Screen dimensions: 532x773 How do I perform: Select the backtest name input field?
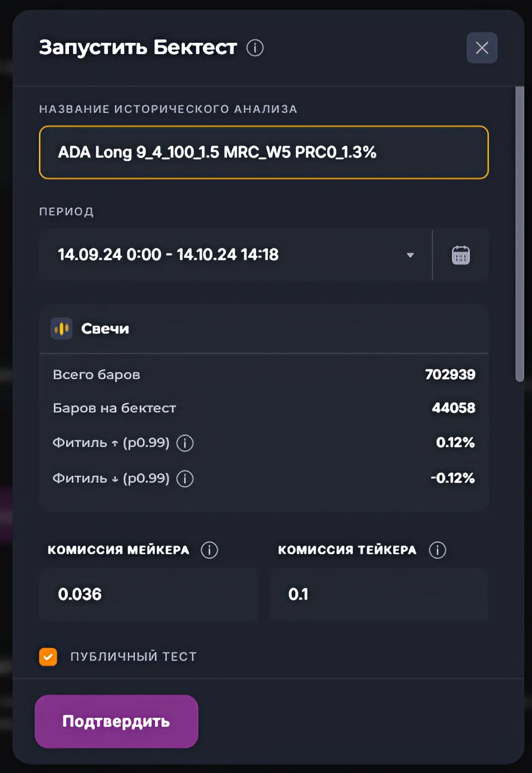click(263, 152)
